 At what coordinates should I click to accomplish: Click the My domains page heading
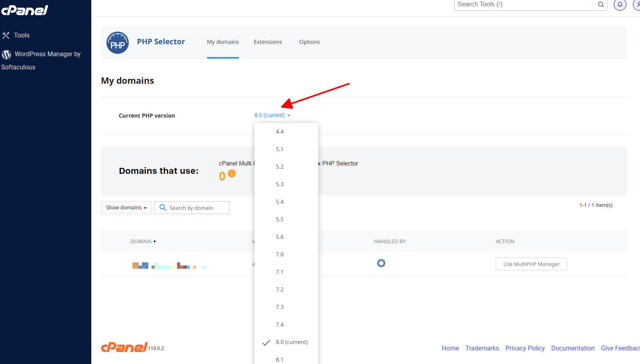(128, 81)
